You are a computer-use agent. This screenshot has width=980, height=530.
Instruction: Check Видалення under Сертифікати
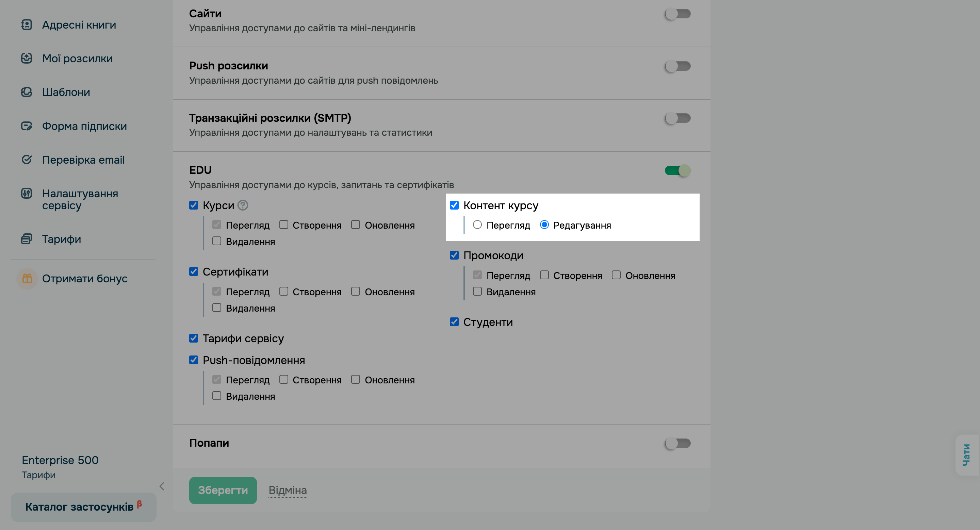tap(216, 308)
